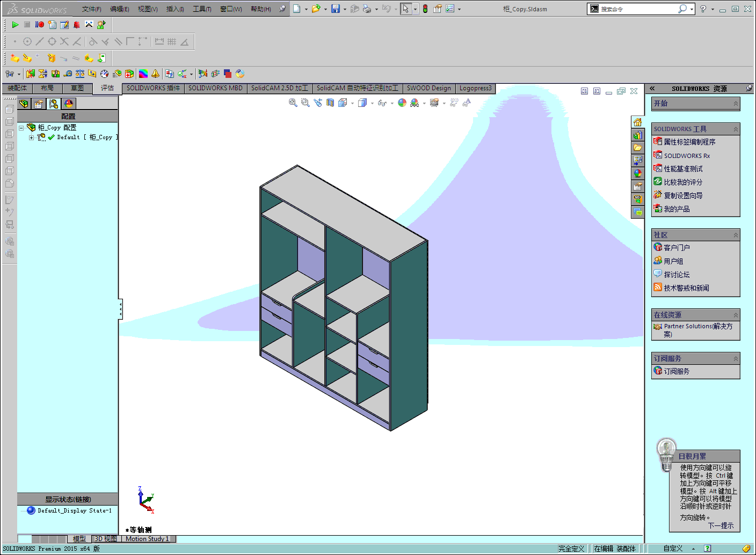The width and height of the screenshot is (756, 555).
Task: Open the 探讨论坛 link
Action: point(677,275)
